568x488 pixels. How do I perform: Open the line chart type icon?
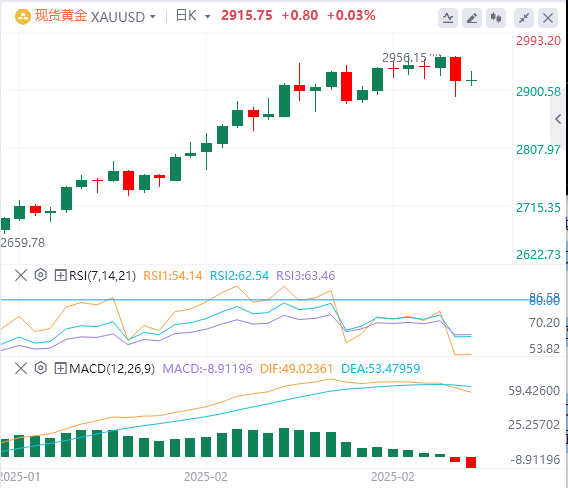[x=448, y=18]
